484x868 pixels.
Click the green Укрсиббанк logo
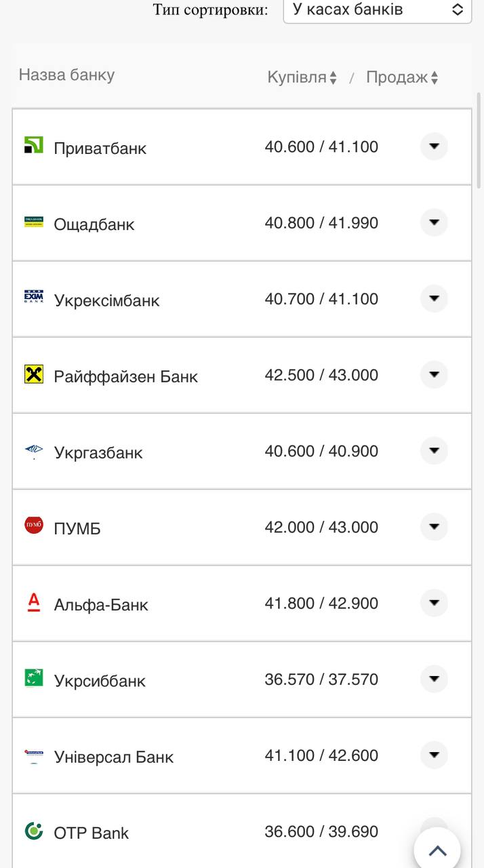(x=33, y=677)
